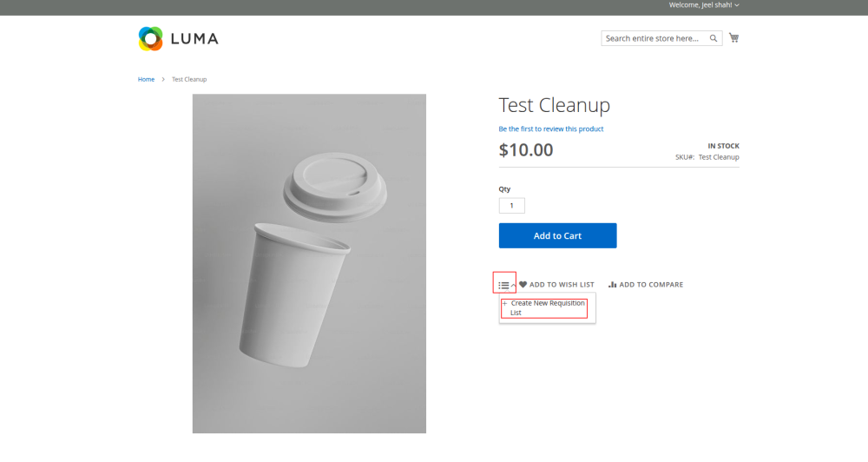
Task: Focus the Qty input field
Action: tap(511, 206)
